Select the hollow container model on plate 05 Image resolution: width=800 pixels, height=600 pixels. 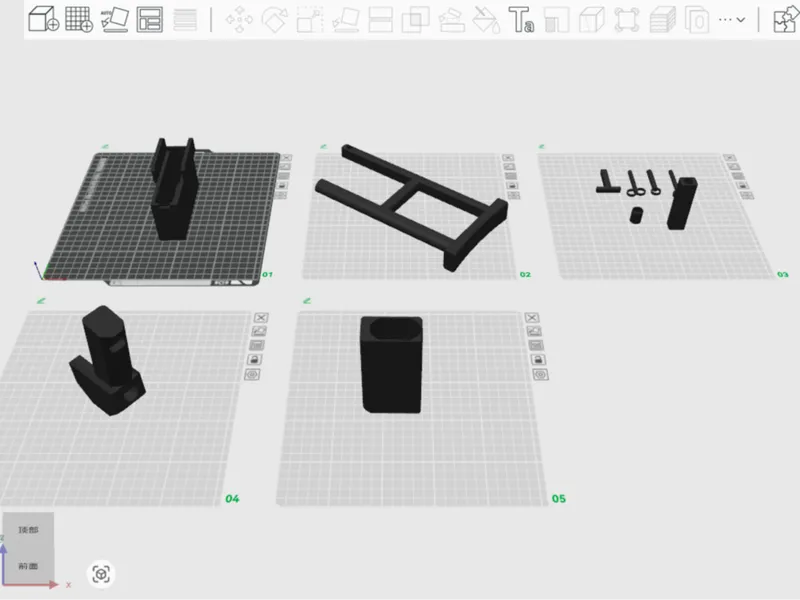click(391, 364)
